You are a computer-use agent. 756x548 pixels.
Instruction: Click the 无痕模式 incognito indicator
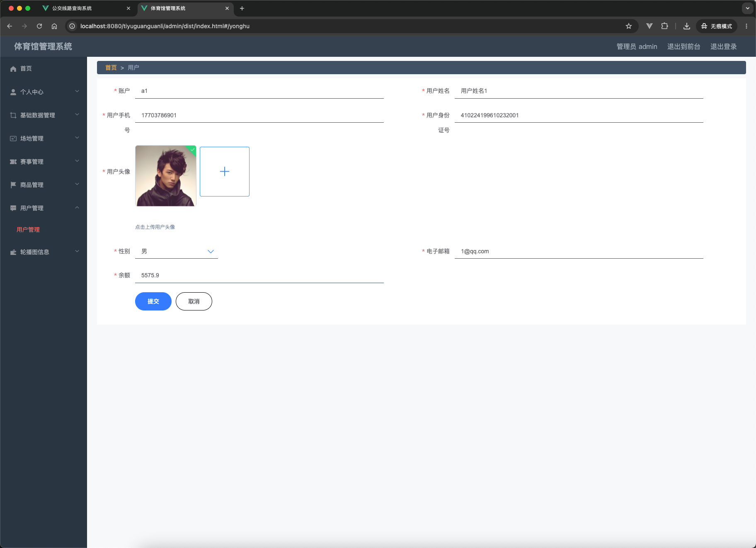click(717, 26)
